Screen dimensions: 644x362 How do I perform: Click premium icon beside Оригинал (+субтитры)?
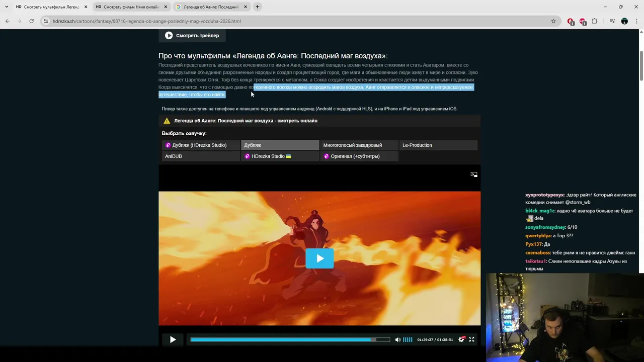pyautogui.click(x=327, y=156)
